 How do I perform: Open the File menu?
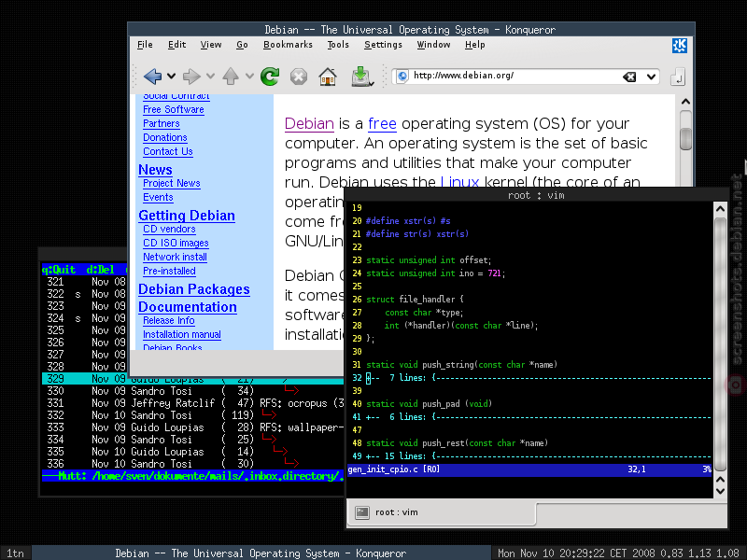pos(145,45)
